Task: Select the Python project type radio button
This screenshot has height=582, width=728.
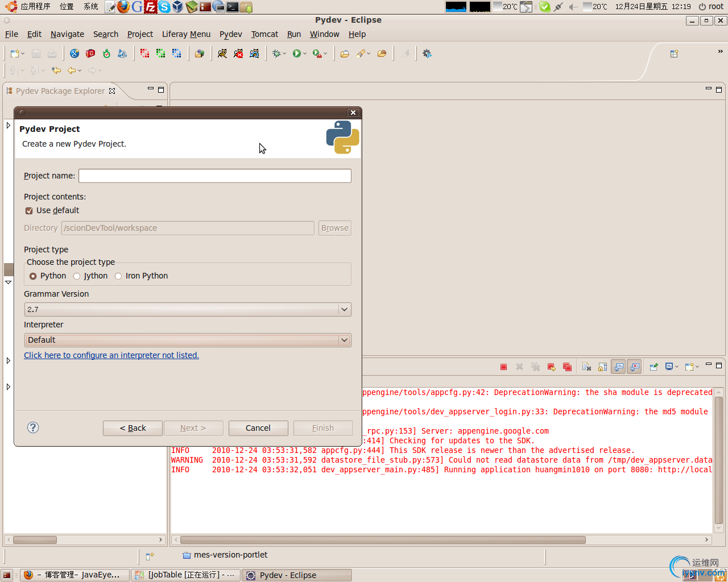Action: tap(33, 276)
